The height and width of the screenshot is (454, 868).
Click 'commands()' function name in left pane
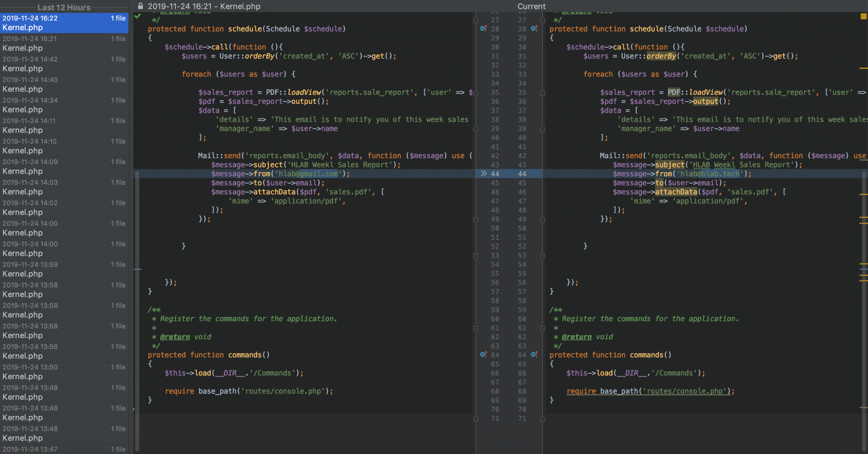tap(249, 355)
